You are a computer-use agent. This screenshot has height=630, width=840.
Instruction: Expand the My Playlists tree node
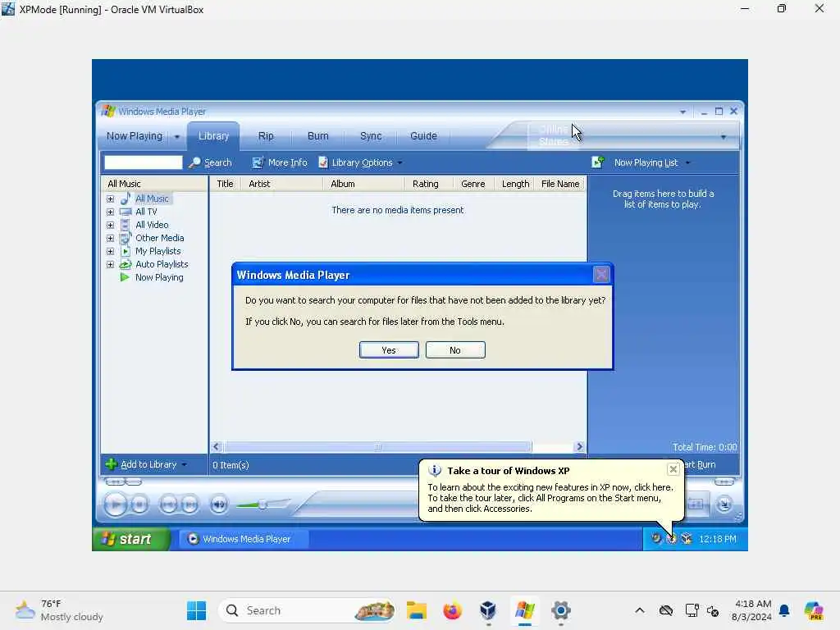111,251
